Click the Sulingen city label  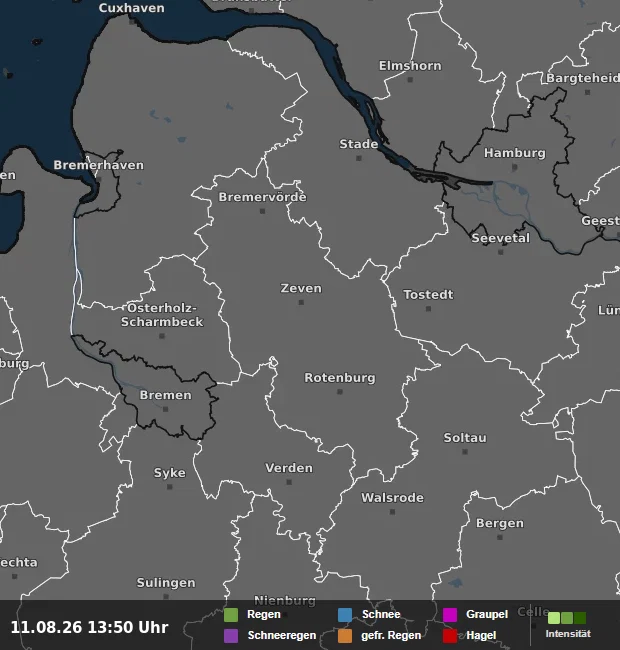tap(166, 583)
